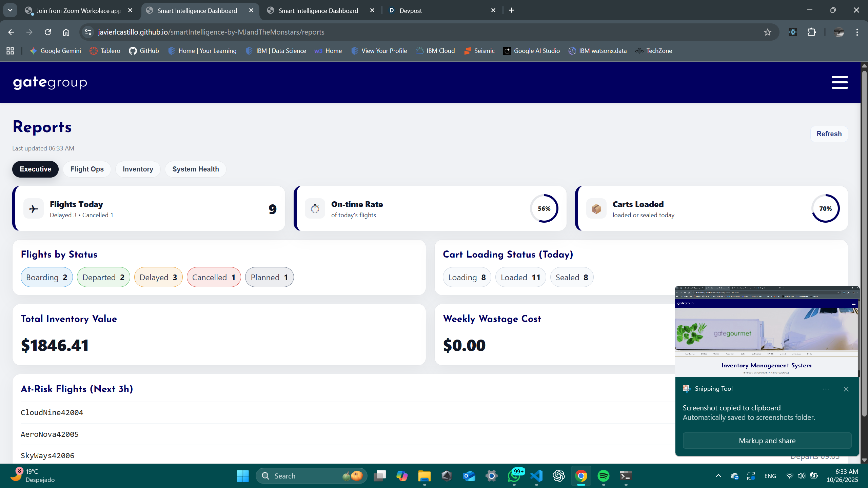Click the On-time Rate stopwatch icon
This screenshot has width=868, height=488.
coord(315,209)
